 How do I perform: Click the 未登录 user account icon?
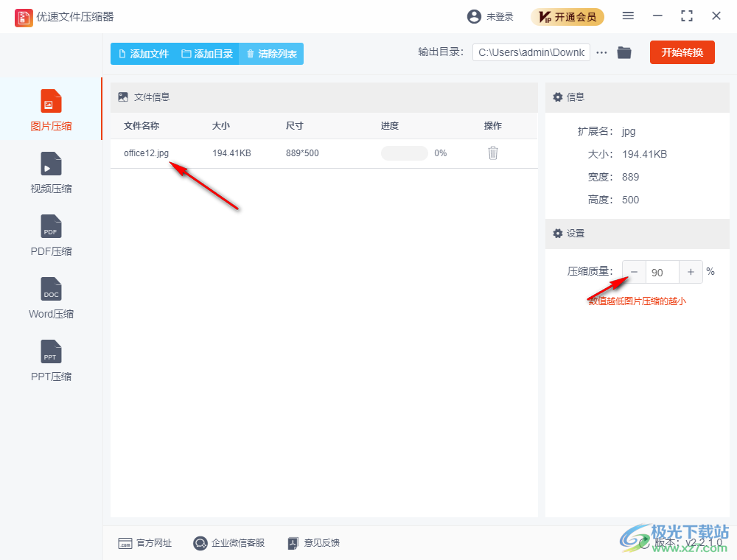click(x=474, y=16)
